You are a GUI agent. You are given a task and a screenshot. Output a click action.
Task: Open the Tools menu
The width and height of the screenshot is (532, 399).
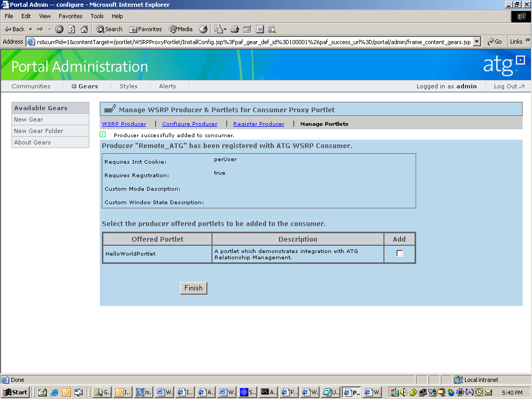click(97, 16)
